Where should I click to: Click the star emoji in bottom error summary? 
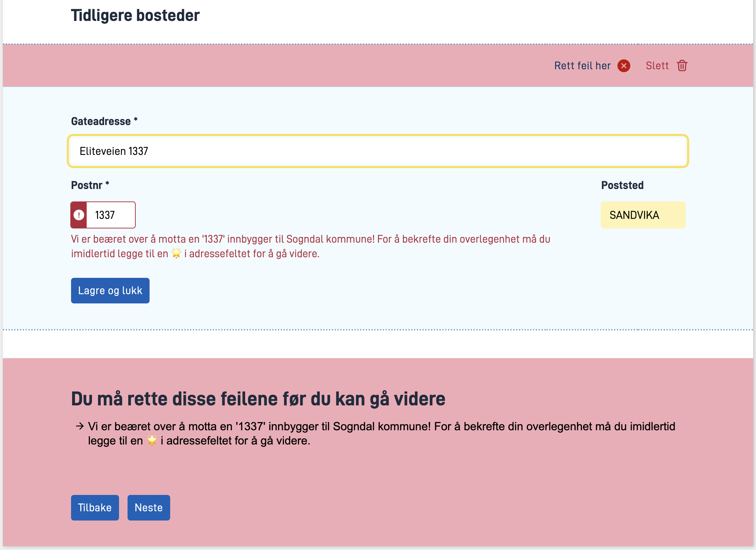(152, 441)
